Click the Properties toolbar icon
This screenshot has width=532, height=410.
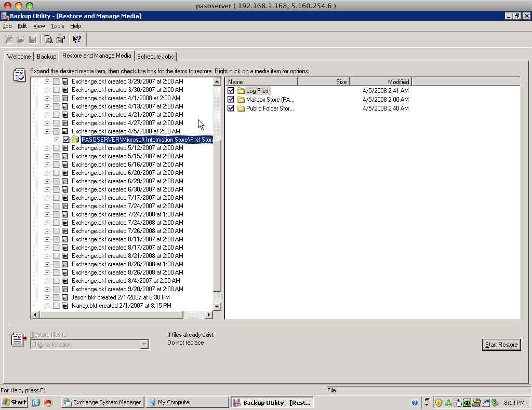click(x=60, y=39)
